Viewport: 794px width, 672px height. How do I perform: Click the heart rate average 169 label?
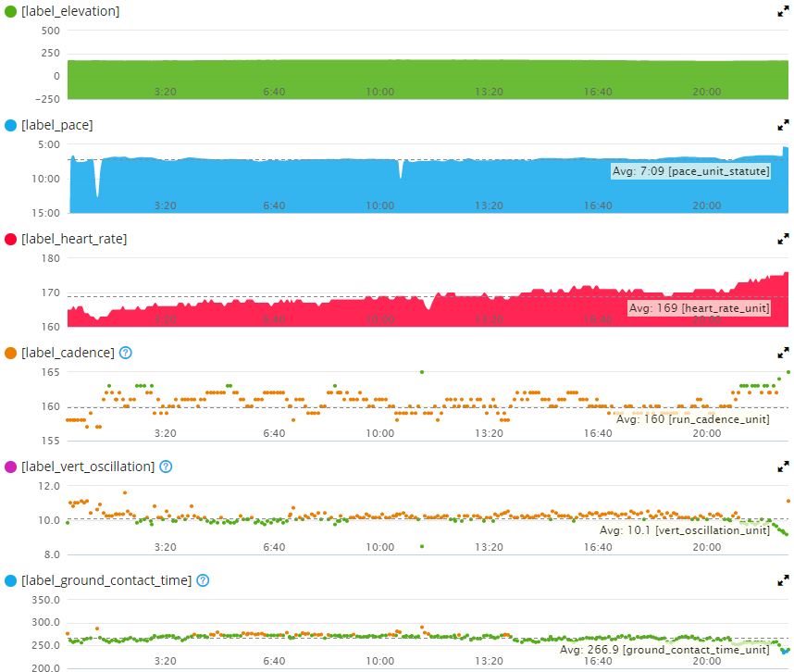pyautogui.click(x=699, y=307)
